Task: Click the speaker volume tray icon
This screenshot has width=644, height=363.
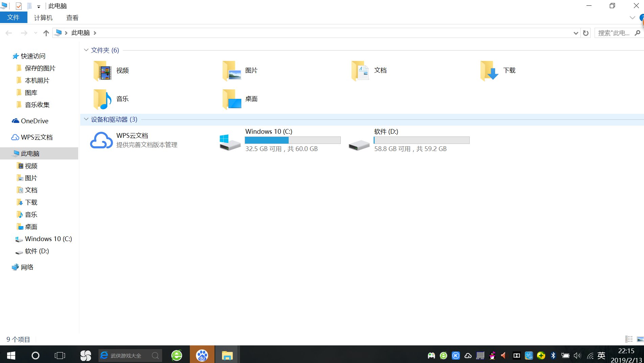Action: 577,355
